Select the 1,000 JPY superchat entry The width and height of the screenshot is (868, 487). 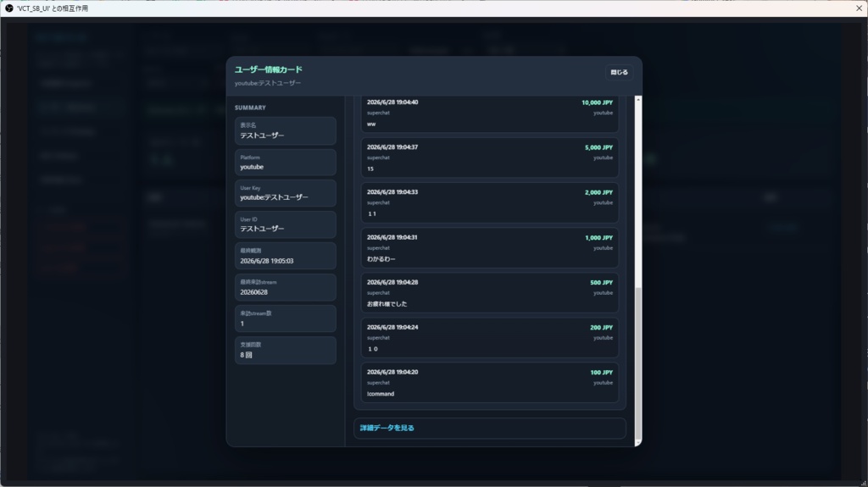[x=490, y=248]
